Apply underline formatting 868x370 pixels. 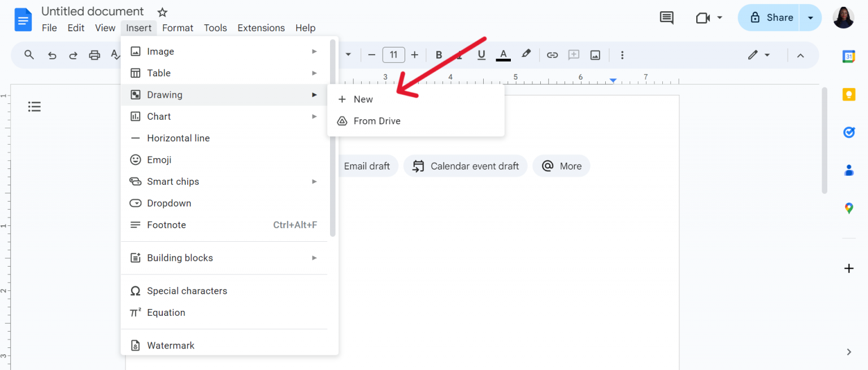point(481,55)
